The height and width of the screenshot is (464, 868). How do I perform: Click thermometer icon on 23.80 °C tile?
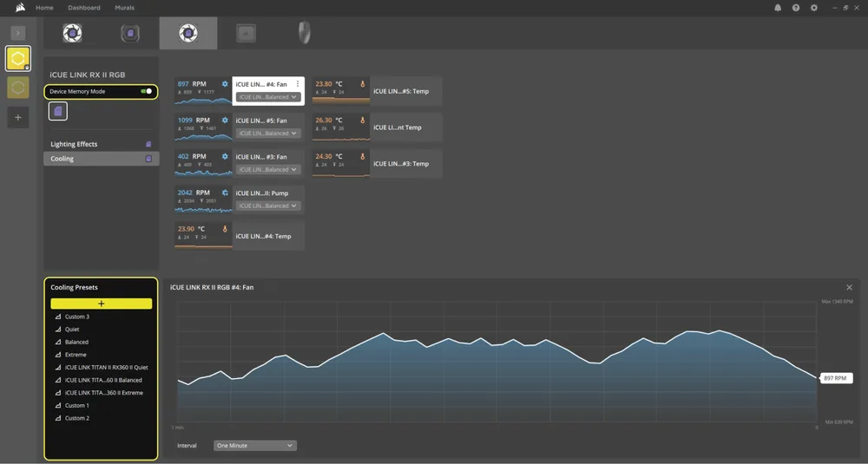[363, 84]
